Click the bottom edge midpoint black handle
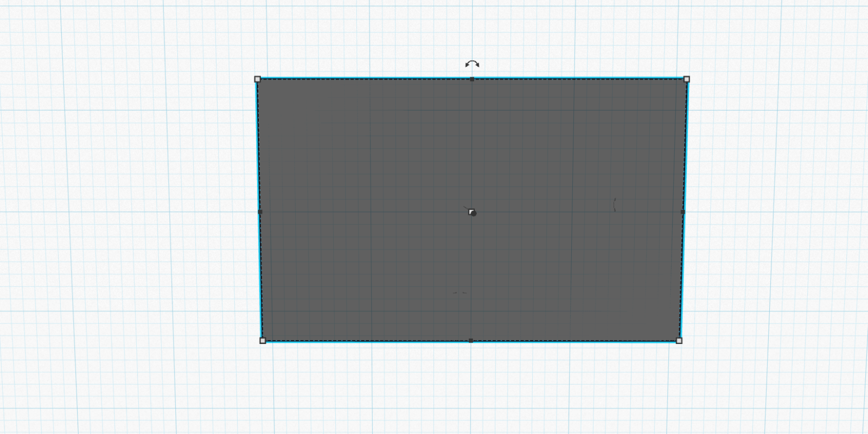This screenshot has height=434, width=868. (471, 341)
